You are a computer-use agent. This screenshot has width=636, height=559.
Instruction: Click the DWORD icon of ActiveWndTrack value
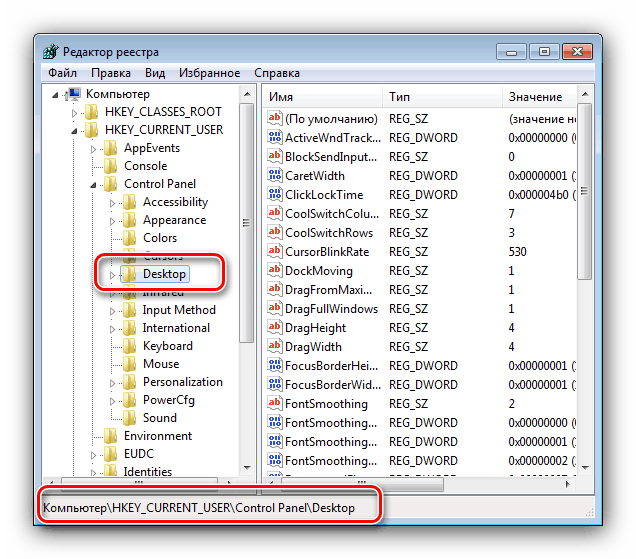275,138
